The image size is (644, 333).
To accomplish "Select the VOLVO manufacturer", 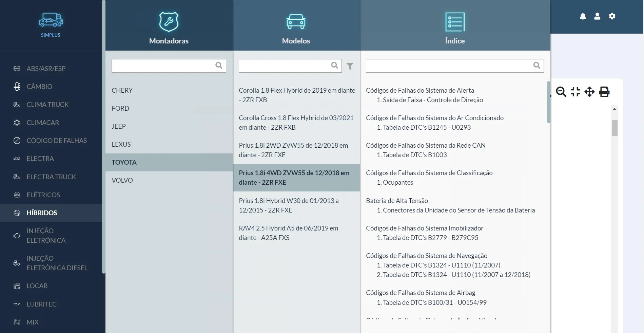I will tap(122, 180).
